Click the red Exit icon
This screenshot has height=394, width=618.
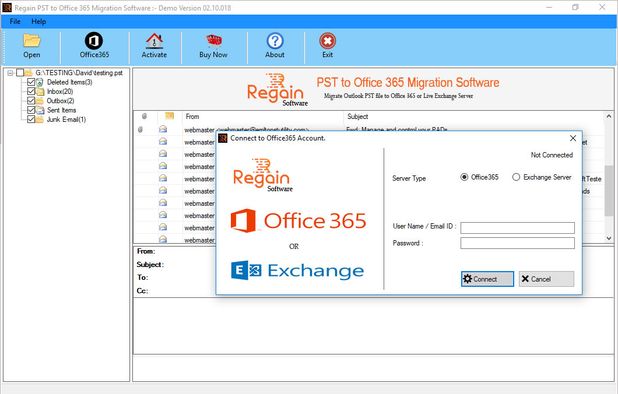[328, 41]
